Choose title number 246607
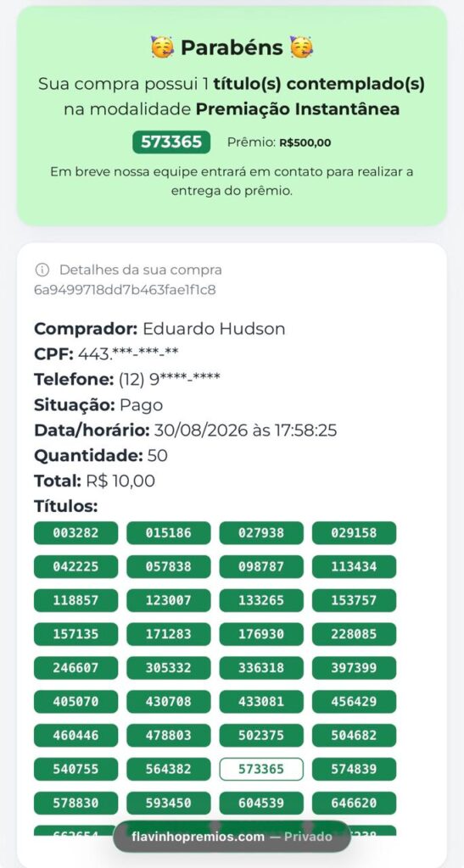Image resolution: width=464 pixels, height=868 pixels. pyautogui.click(x=75, y=668)
